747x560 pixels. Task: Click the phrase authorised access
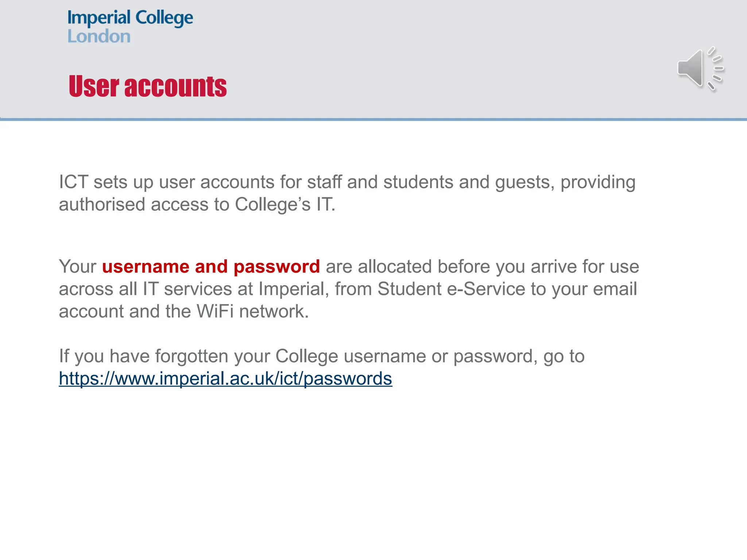point(133,204)
